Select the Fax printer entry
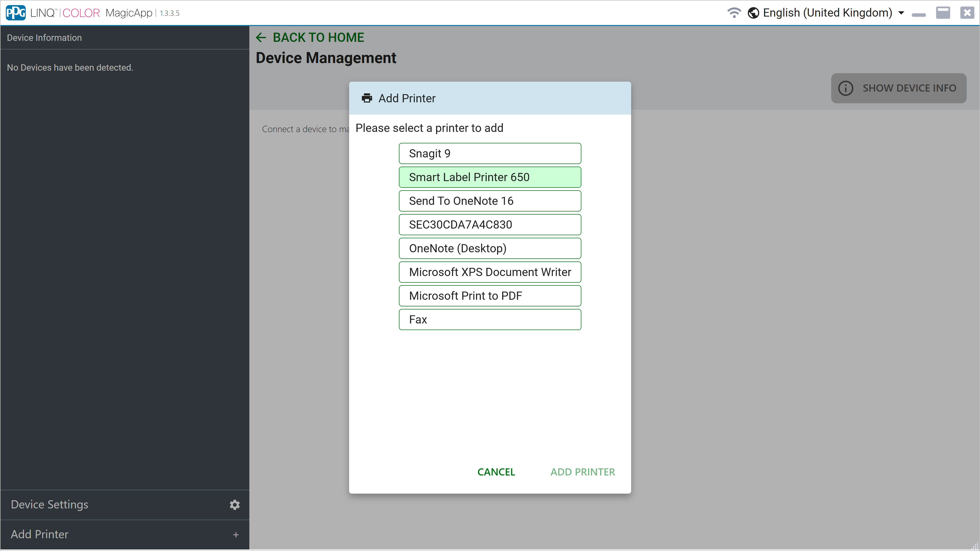The image size is (980, 551). [490, 319]
